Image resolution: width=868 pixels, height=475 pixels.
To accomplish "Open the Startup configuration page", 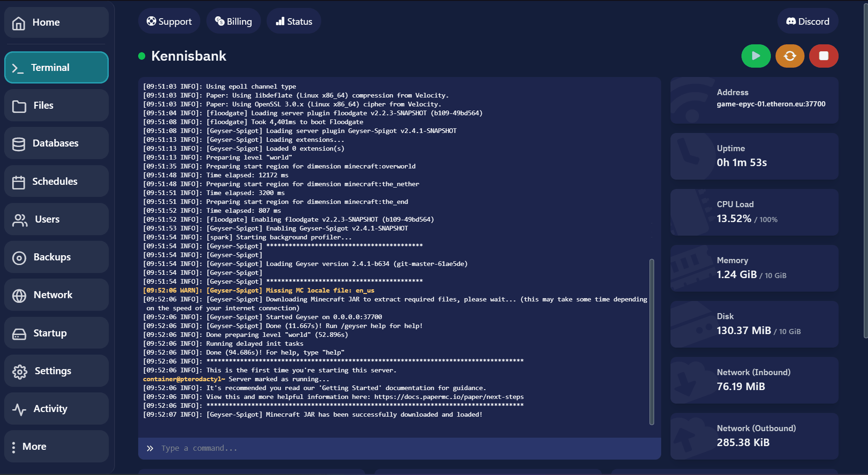I will pos(56,333).
